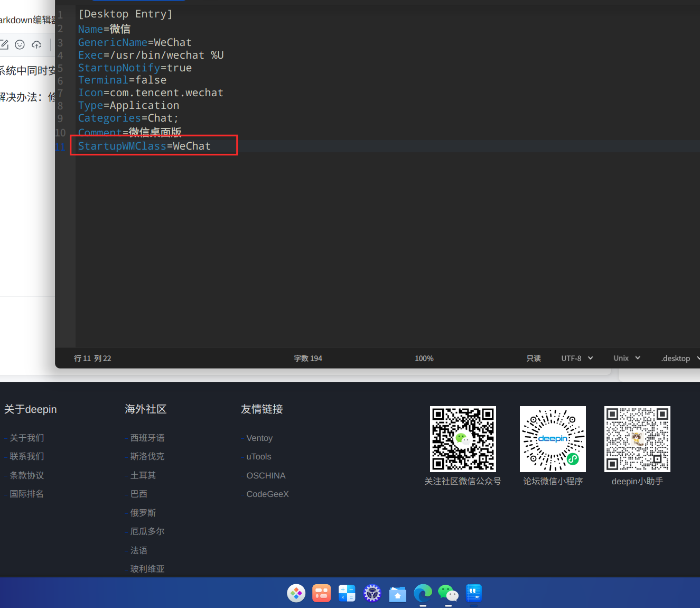Open the .desktop file type dropdown
This screenshot has width=700, height=608.
680,358
